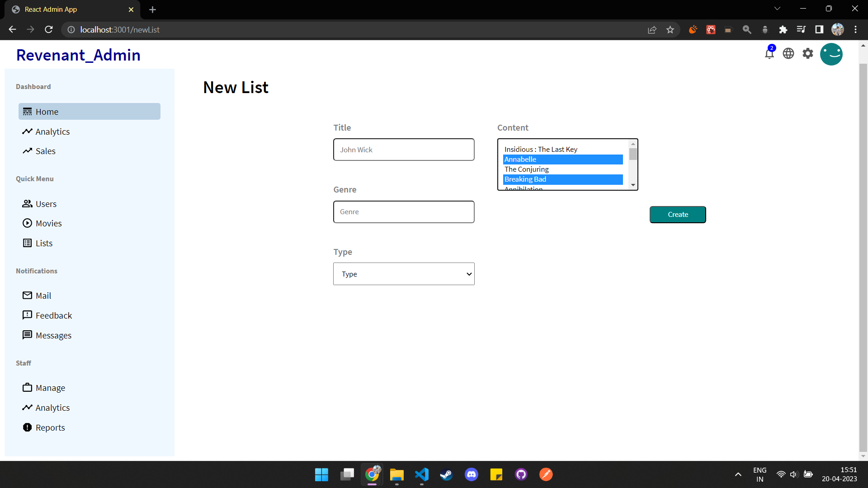The width and height of the screenshot is (868, 488).
Task: Select Breaking Bad in Content list
Action: click(x=563, y=179)
